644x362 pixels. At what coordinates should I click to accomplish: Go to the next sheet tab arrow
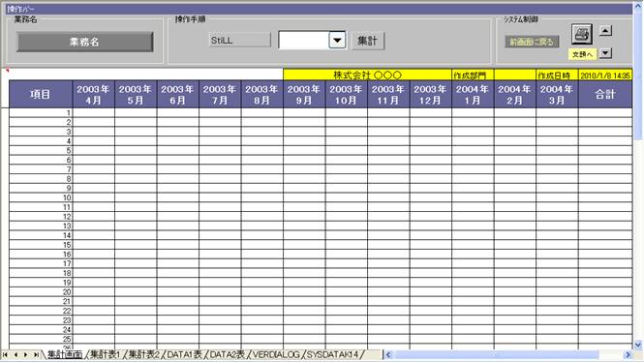25,354
